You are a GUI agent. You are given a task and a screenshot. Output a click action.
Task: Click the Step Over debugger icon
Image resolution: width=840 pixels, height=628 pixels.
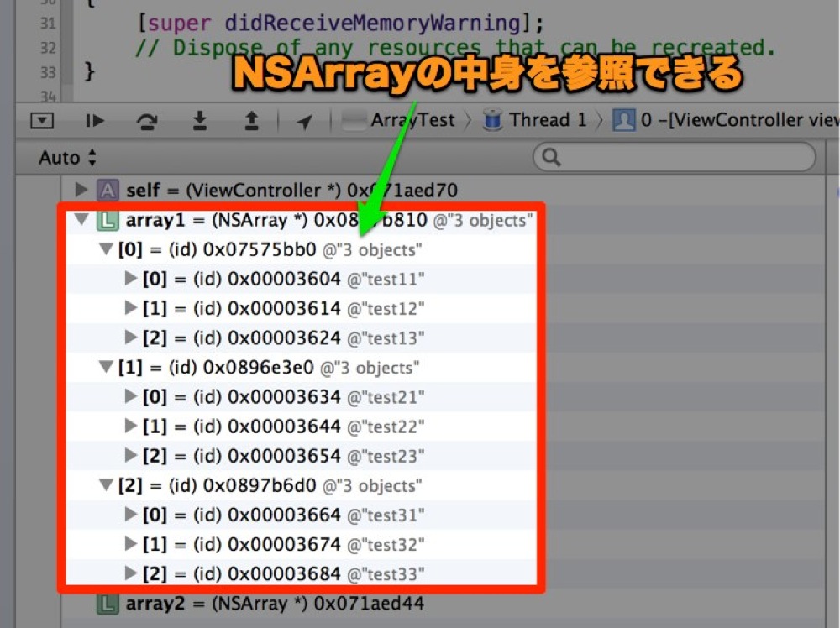point(147,122)
